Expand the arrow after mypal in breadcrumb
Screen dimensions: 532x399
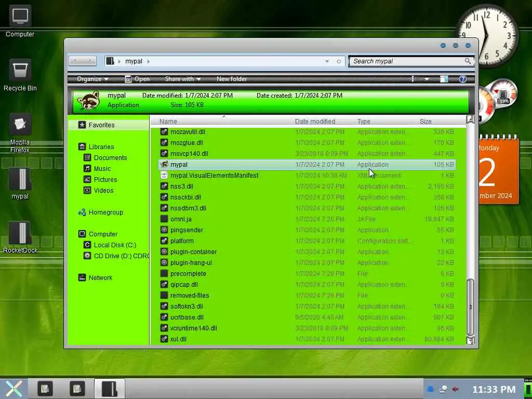point(149,61)
